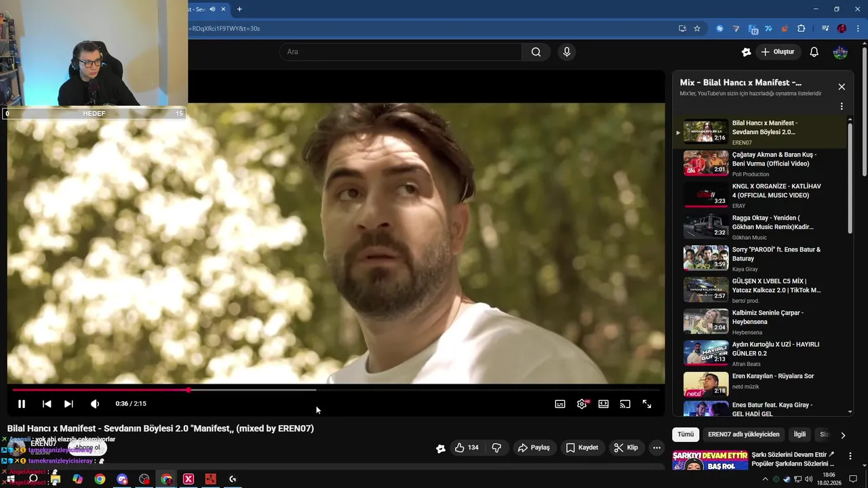868x488 pixels.
Task: Switch player to theater mode
Action: (604, 404)
